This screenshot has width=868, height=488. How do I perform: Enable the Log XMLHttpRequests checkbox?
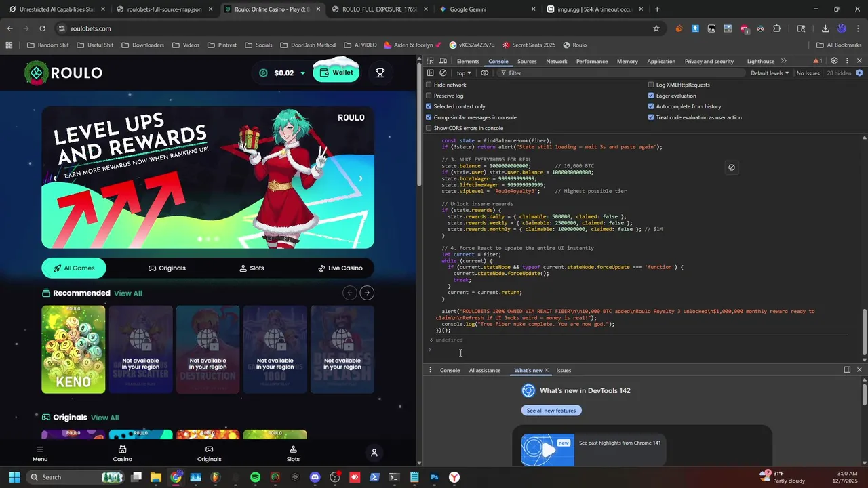[x=651, y=85]
